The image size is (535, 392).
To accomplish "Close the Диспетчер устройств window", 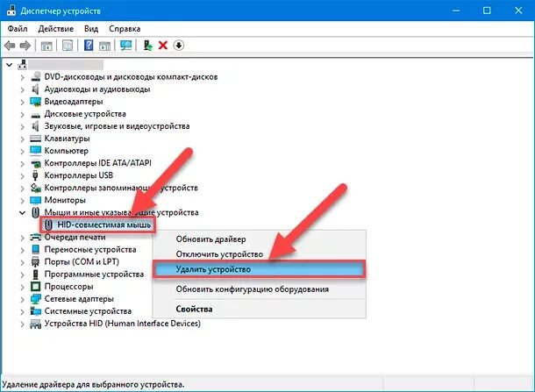I will click(518, 11).
